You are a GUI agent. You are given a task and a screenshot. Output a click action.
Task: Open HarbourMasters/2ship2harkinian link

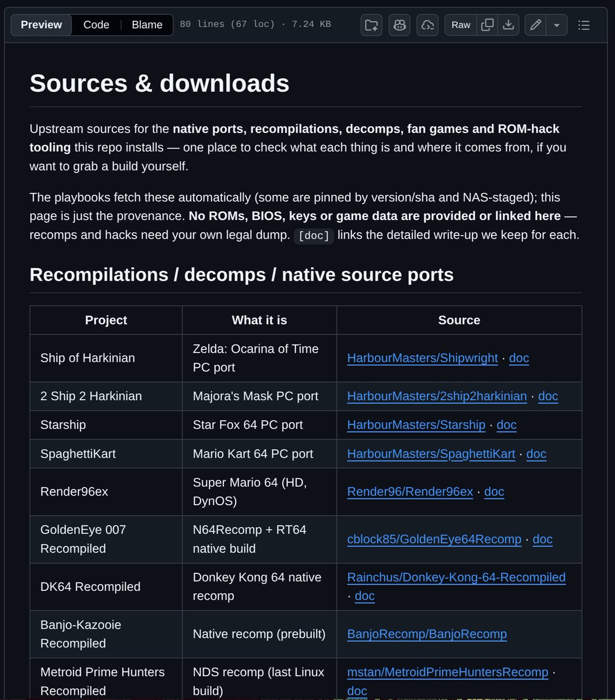click(437, 396)
